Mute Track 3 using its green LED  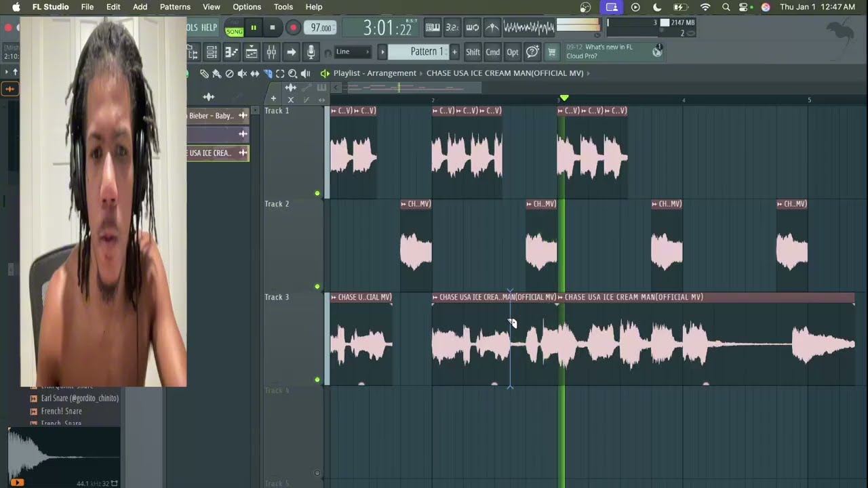317,380
